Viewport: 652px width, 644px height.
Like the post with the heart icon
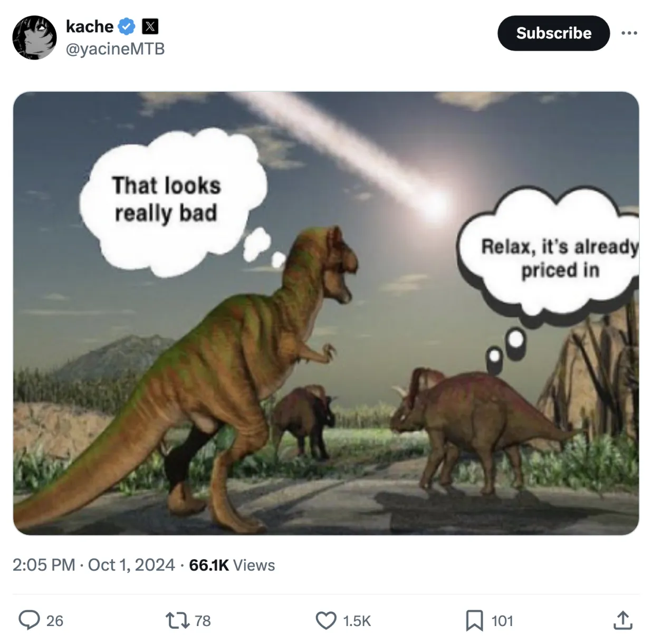click(x=326, y=620)
